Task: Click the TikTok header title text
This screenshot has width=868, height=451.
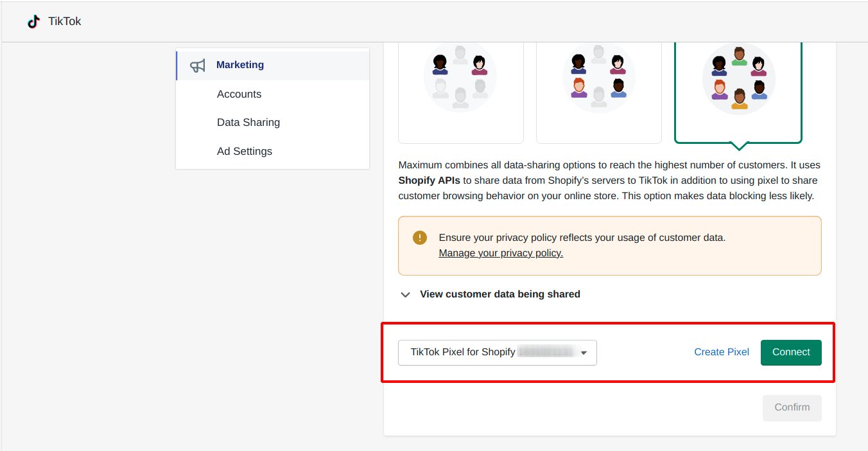Action: click(65, 21)
